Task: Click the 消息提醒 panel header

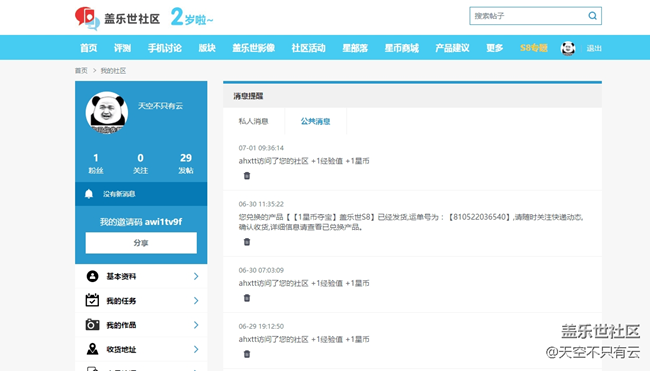Action: click(412, 96)
